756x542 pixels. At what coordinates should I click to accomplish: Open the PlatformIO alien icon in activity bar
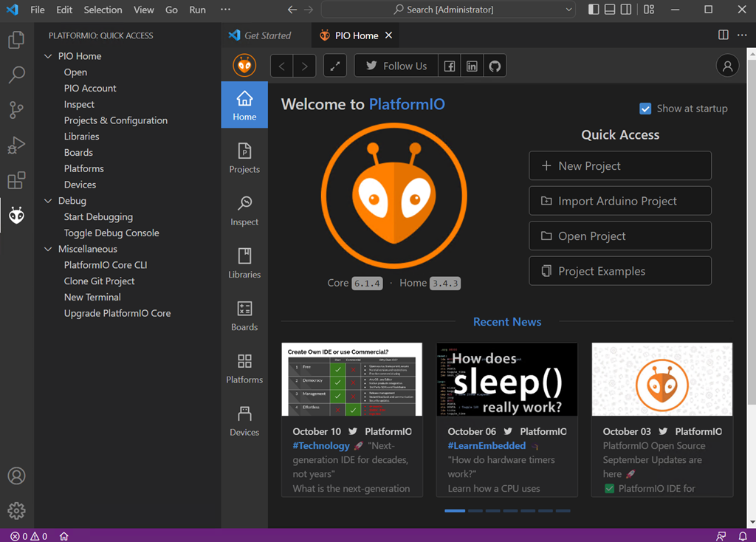coord(16,216)
